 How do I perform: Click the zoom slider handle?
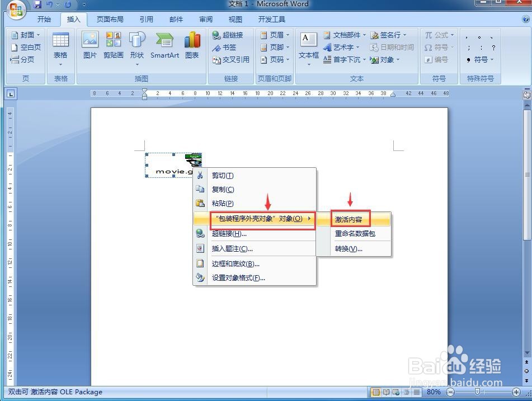(477, 392)
